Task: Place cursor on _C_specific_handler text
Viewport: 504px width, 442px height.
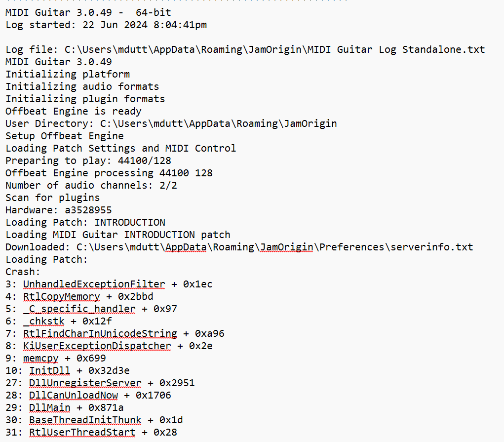Action: pos(79,309)
